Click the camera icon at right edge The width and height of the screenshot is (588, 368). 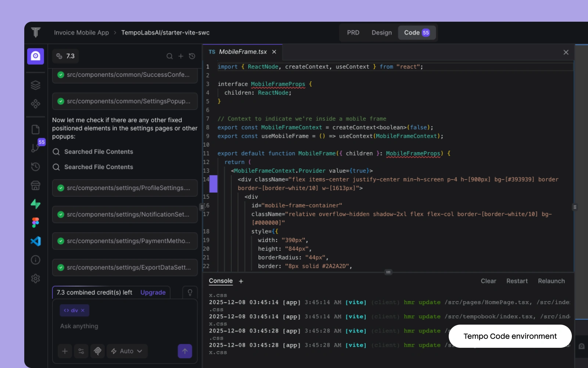coord(581,346)
